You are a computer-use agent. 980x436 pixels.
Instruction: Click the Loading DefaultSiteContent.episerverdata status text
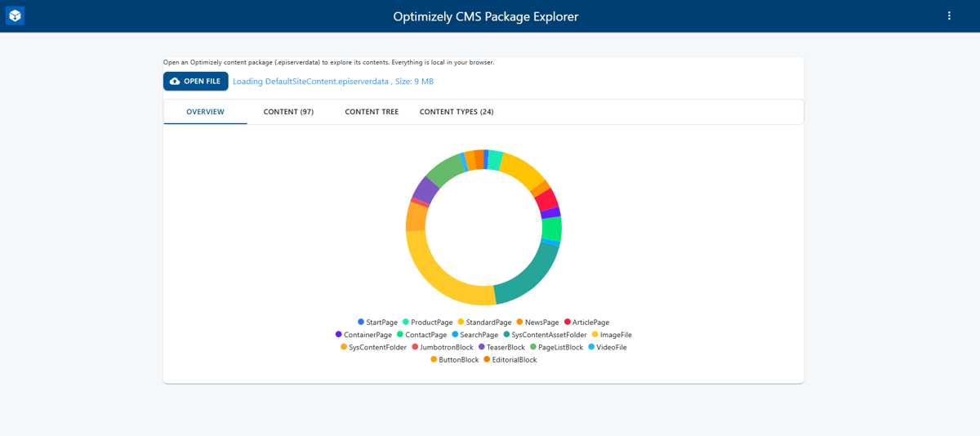(x=333, y=82)
